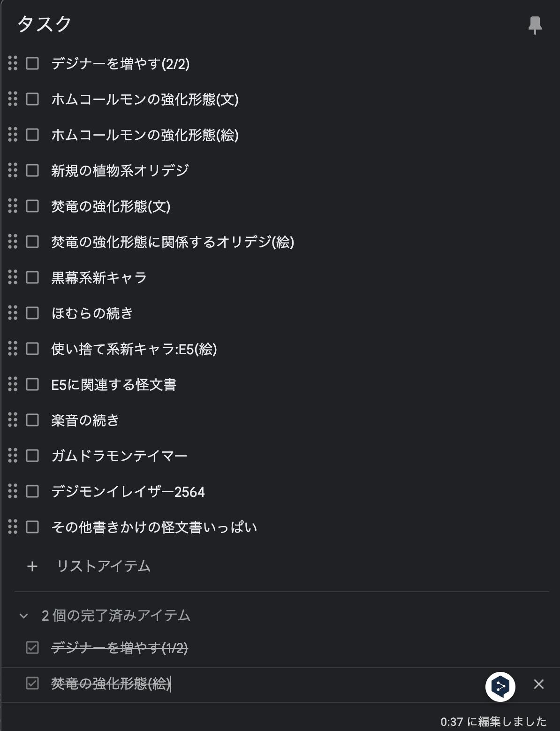Click the デジモンイレイザー2564 item text
The width and height of the screenshot is (560, 731).
pos(128,492)
